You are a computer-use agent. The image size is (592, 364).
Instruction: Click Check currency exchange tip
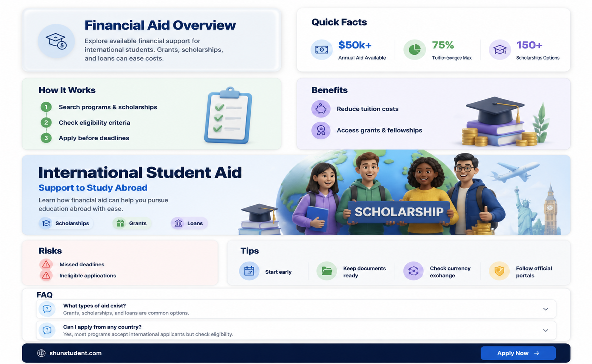coord(450,272)
